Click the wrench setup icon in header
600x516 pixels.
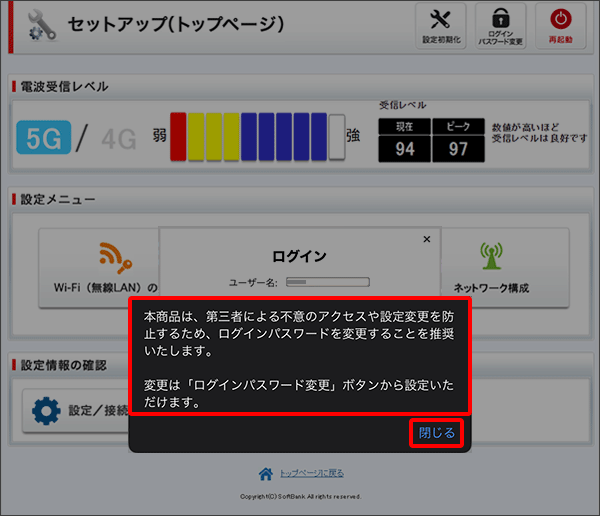pos(42,26)
